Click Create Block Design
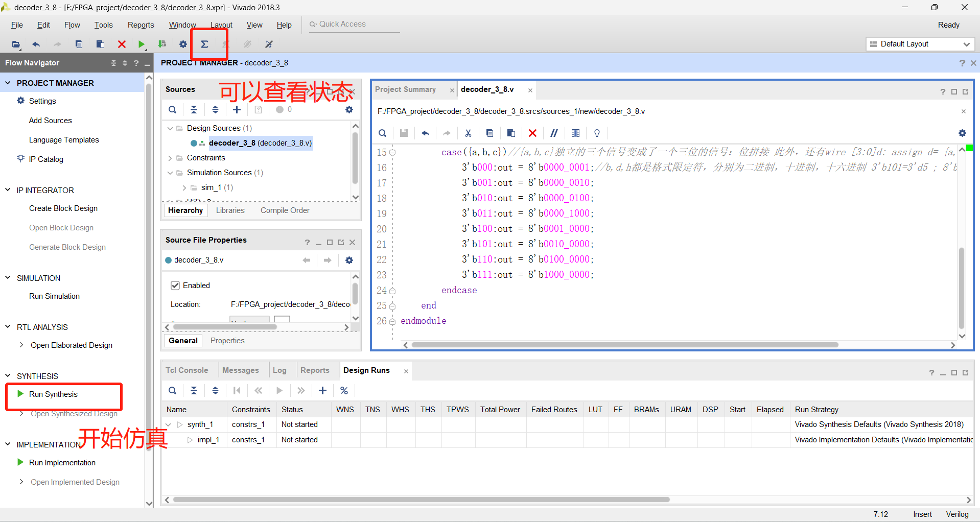 [x=63, y=208]
